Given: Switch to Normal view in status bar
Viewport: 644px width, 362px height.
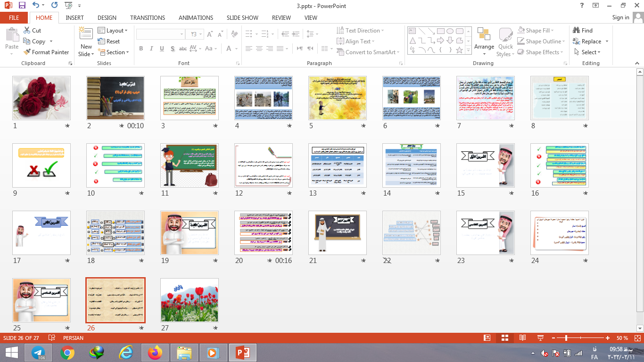Looking at the screenshot, I should pyautogui.click(x=487, y=338).
